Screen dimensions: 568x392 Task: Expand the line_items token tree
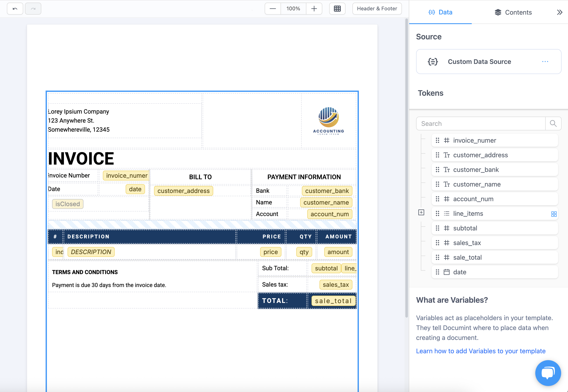(x=421, y=212)
